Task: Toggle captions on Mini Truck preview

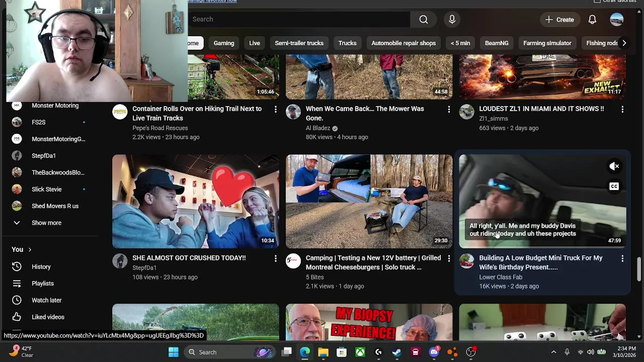Action: (614, 187)
